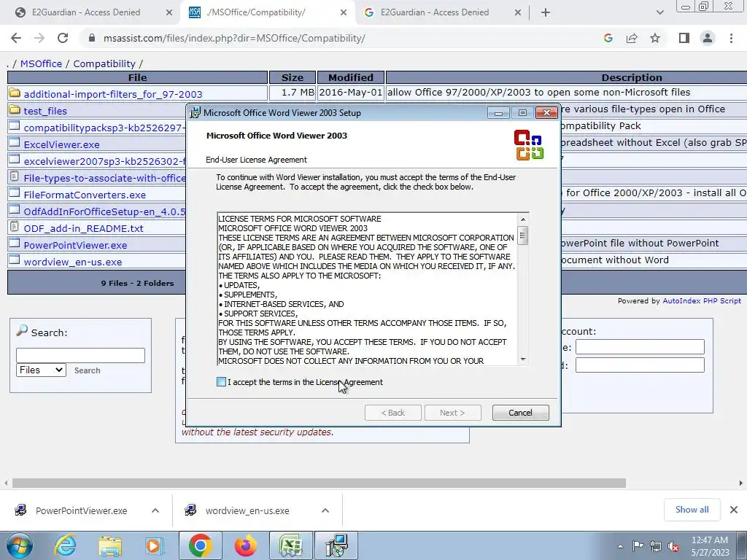Viewport: 747px width, 560px height.
Task: Switch to Chrome in taskbar
Action: point(201,545)
